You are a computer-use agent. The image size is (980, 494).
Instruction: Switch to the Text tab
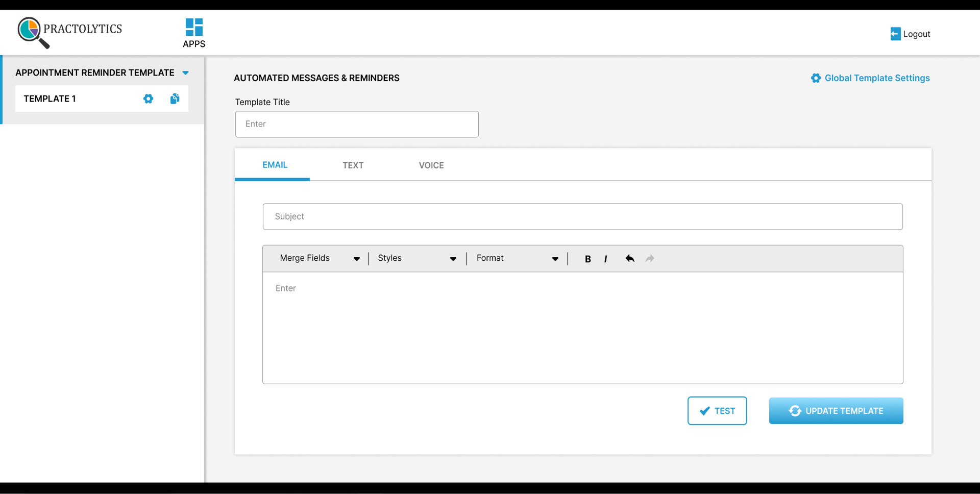[353, 165]
